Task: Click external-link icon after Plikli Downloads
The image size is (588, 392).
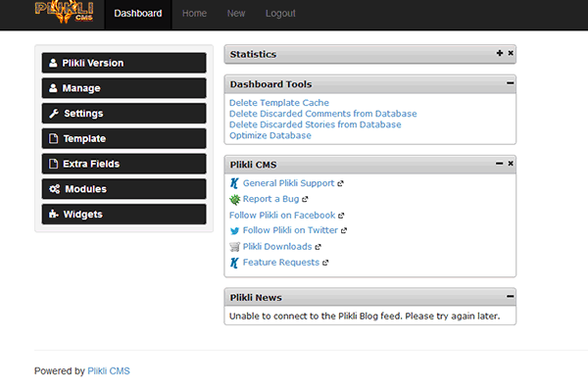Action: 318,247
